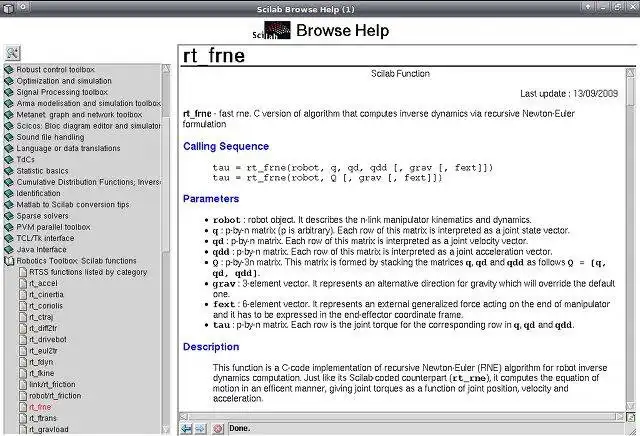Click the Scilab logo in the header
This screenshot has width=640, height=436.
[x=271, y=30]
